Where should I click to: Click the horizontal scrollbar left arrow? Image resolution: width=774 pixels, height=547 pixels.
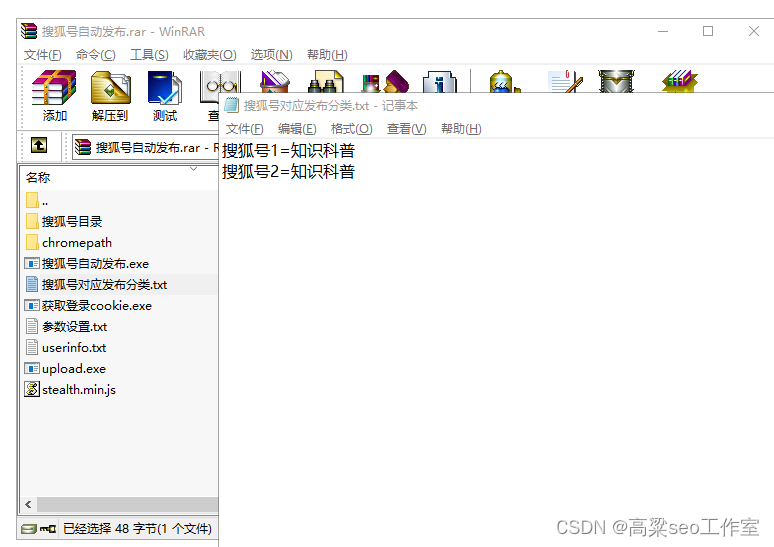point(28,505)
